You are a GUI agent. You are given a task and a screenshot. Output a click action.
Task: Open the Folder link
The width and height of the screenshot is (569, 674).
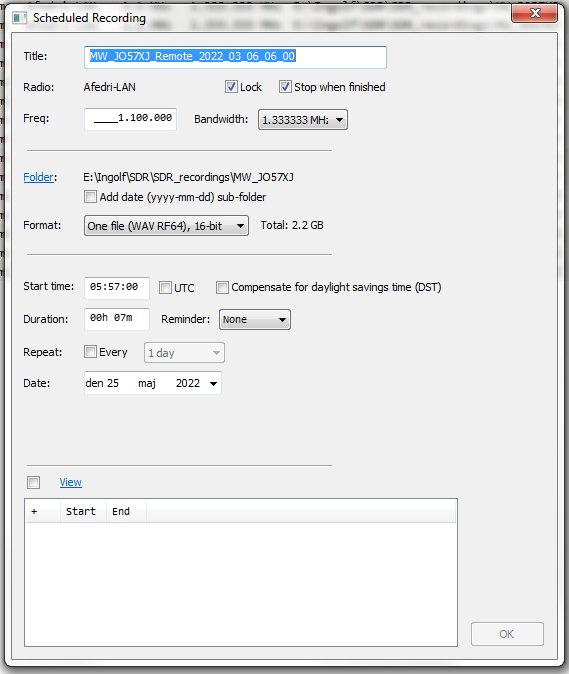39,177
